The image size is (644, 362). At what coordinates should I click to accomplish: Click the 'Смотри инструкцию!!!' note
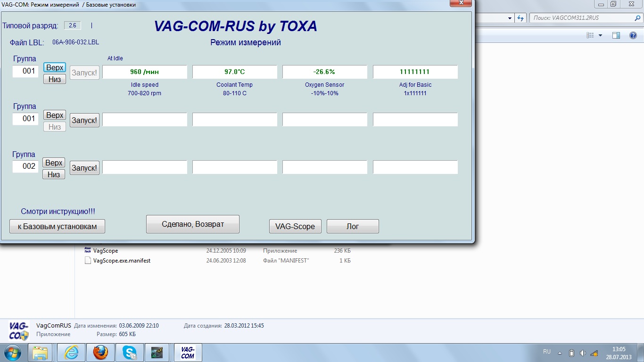coord(58,212)
